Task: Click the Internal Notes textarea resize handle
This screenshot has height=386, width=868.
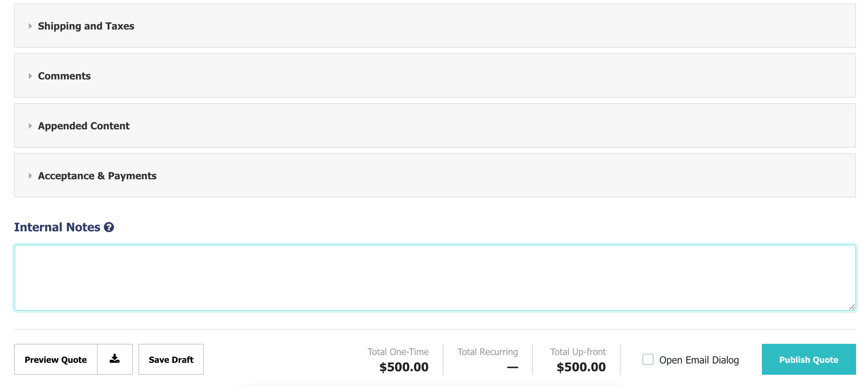Action: 852,307
